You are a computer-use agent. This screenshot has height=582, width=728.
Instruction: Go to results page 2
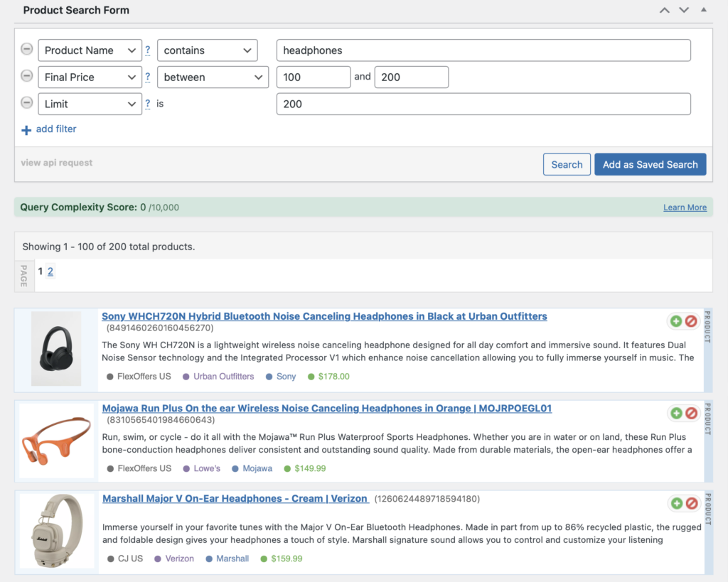[x=50, y=271]
